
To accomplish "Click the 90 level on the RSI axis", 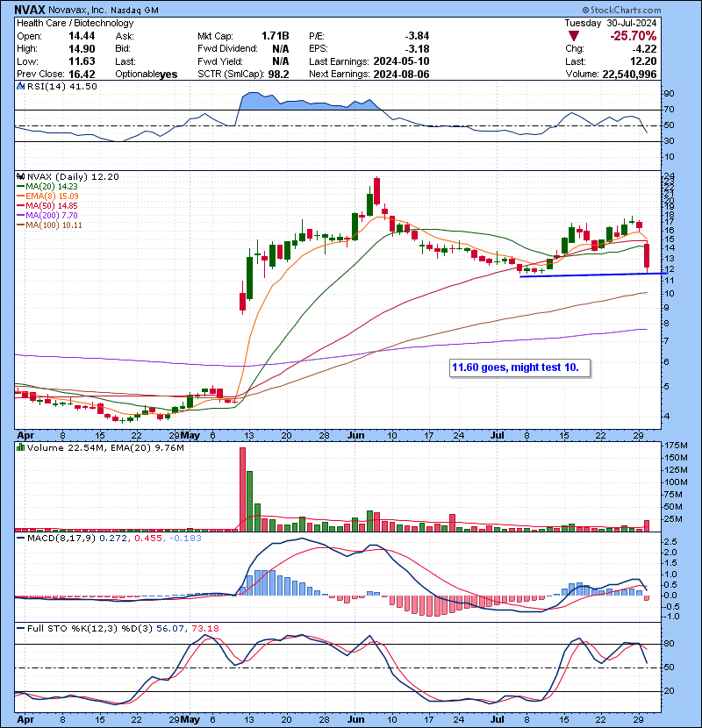I will 669,94.
